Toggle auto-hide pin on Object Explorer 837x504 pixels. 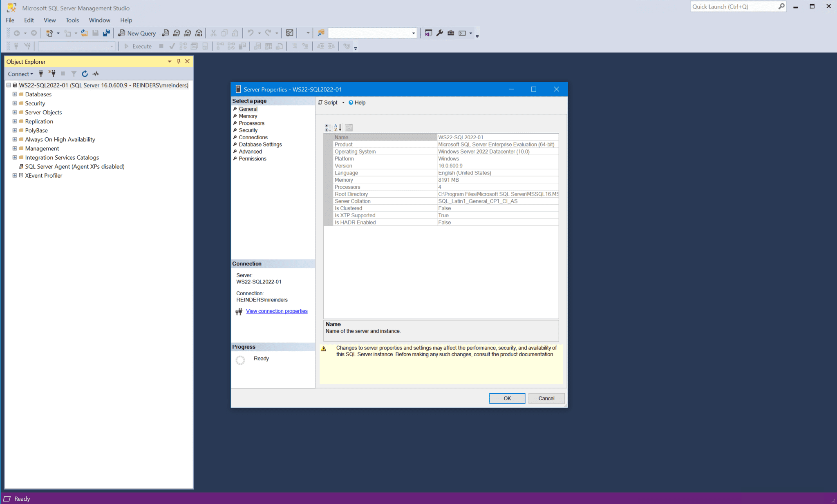click(x=178, y=61)
